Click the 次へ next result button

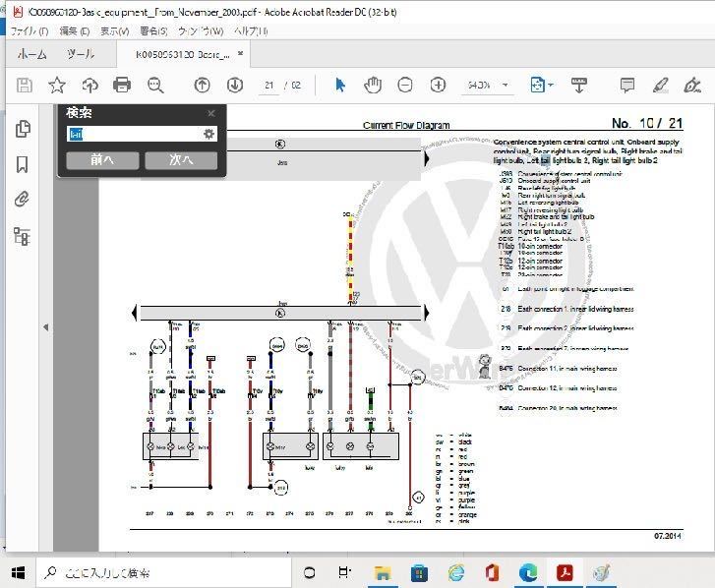pyautogui.click(x=181, y=160)
